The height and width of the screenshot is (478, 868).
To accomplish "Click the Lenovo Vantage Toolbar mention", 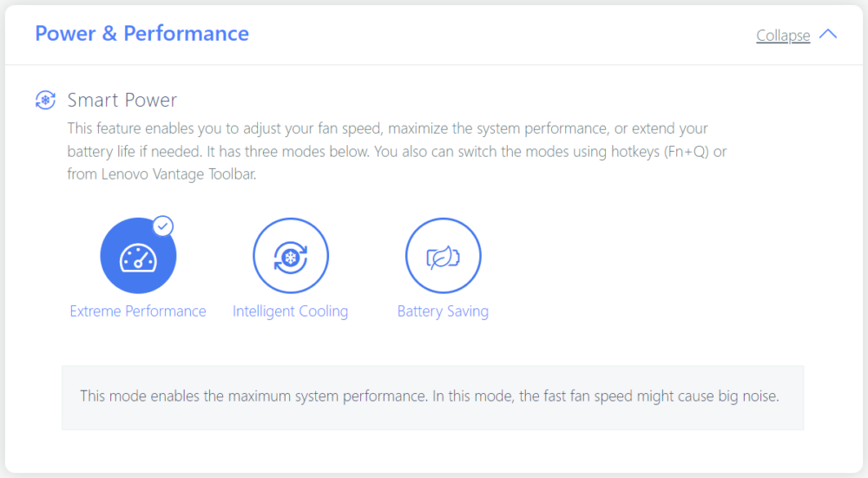I will 176,174.
